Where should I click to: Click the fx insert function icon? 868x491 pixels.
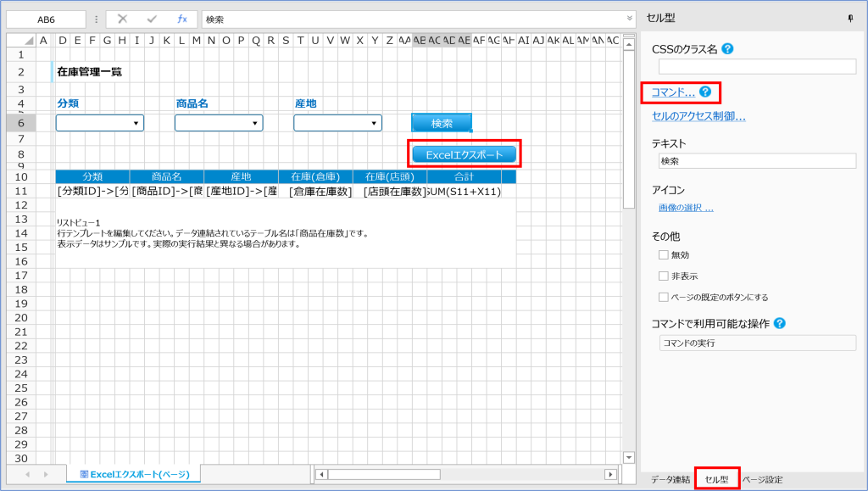[182, 17]
